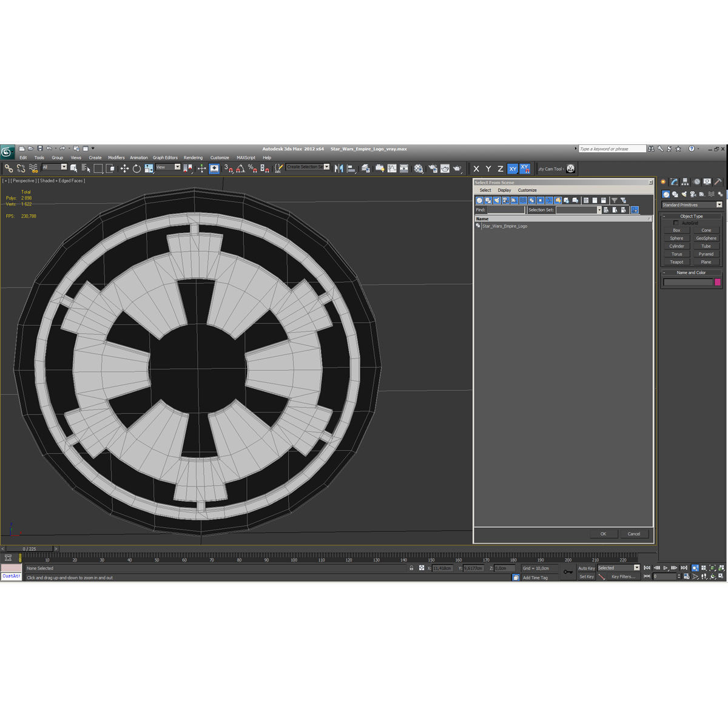Toggle Auto Key mode
The image size is (728, 728).
(586, 568)
